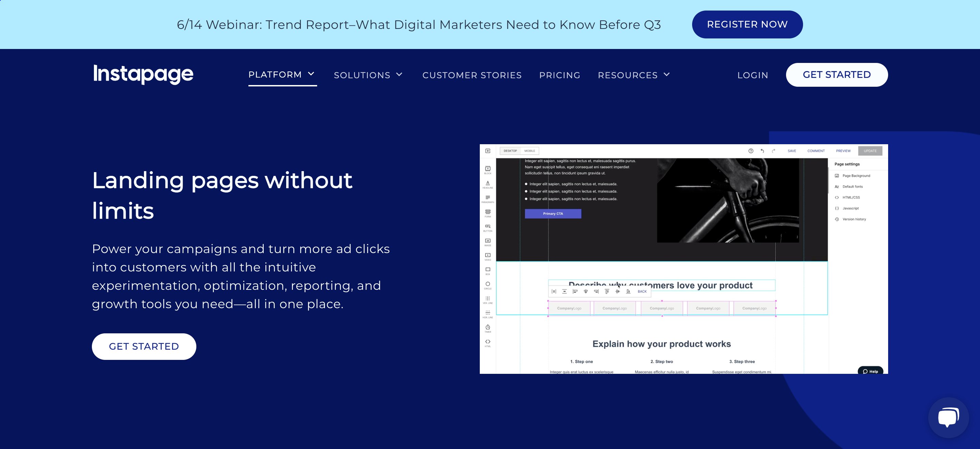980x449 pixels.
Task: Open the live chat bubble icon
Action: [948, 417]
